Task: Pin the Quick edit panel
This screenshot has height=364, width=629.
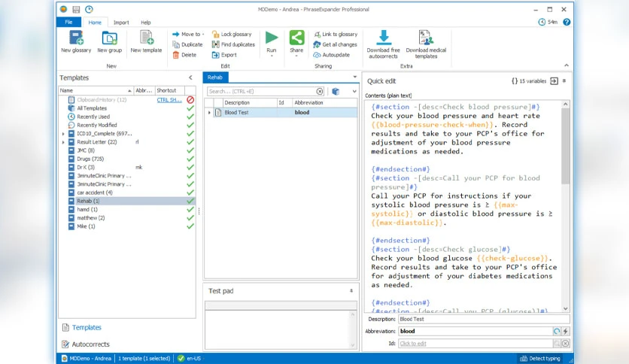Action: [x=564, y=81]
